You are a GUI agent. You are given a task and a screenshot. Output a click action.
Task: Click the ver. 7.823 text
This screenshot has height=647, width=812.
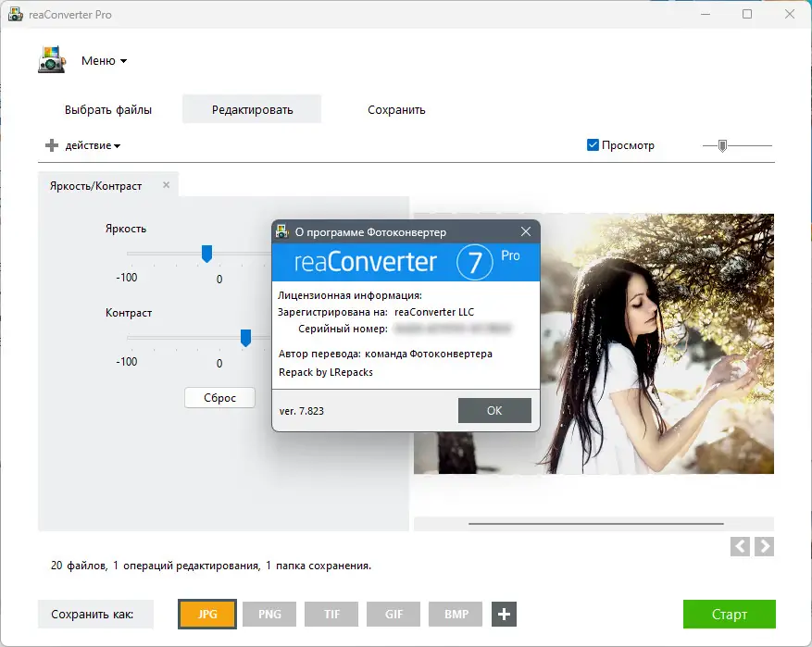pyautogui.click(x=302, y=411)
